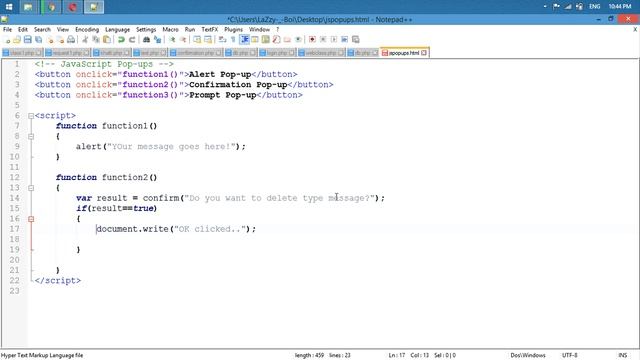640x360 pixels.
Task: Open the Windows Start button
Action: pos(9,7)
